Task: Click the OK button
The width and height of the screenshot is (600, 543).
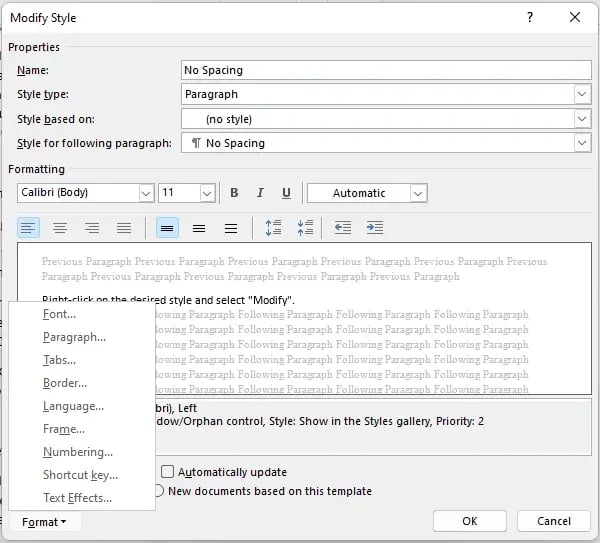Action: coord(470,521)
